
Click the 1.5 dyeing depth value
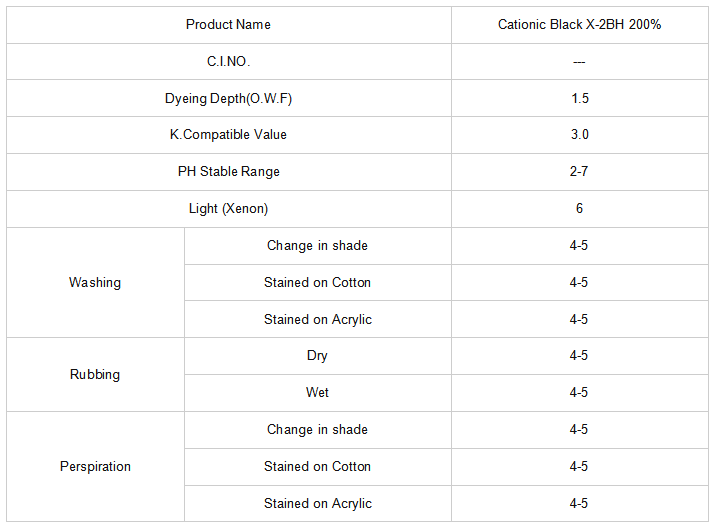pos(579,98)
